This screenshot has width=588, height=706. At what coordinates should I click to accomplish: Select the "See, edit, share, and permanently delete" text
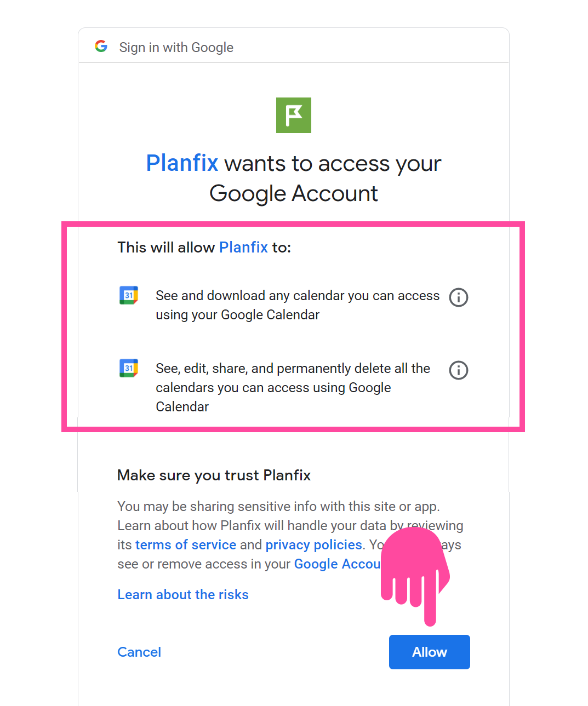pyautogui.click(x=293, y=387)
